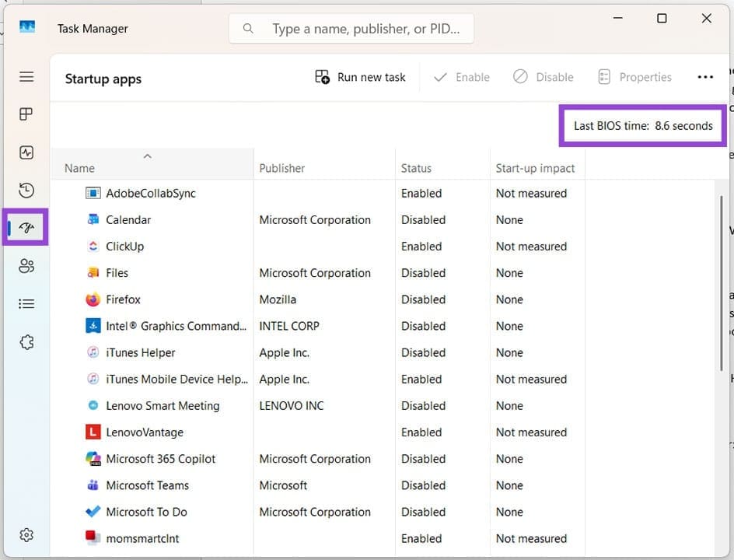
Task: Click the Microsoft To Do icon
Action: (x=93, y=511)
